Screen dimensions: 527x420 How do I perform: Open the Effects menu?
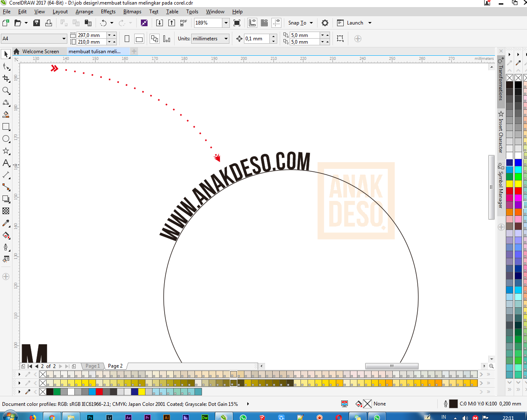(x=108, y=12)
